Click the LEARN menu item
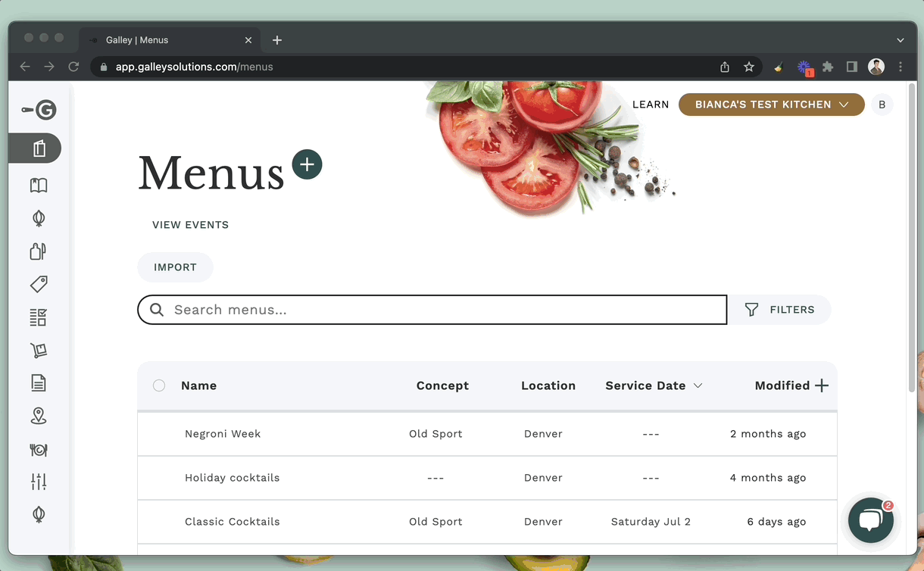This screenshot has width=924, height=571. point(650,105)
